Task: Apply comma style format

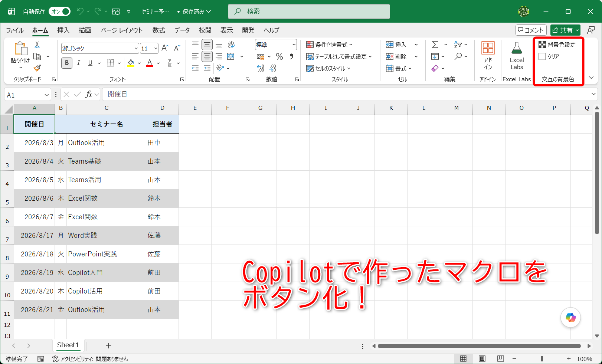Action: [291, 56]
